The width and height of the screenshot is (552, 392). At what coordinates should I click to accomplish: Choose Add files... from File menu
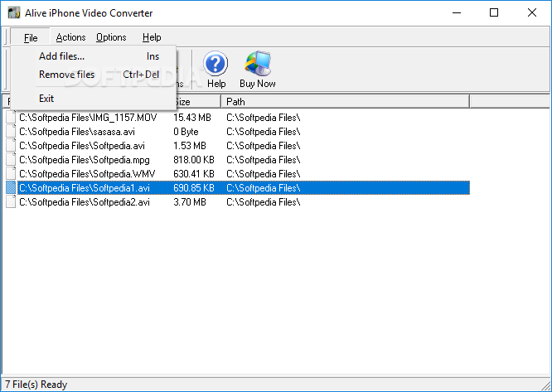click(x=94, y=56)
